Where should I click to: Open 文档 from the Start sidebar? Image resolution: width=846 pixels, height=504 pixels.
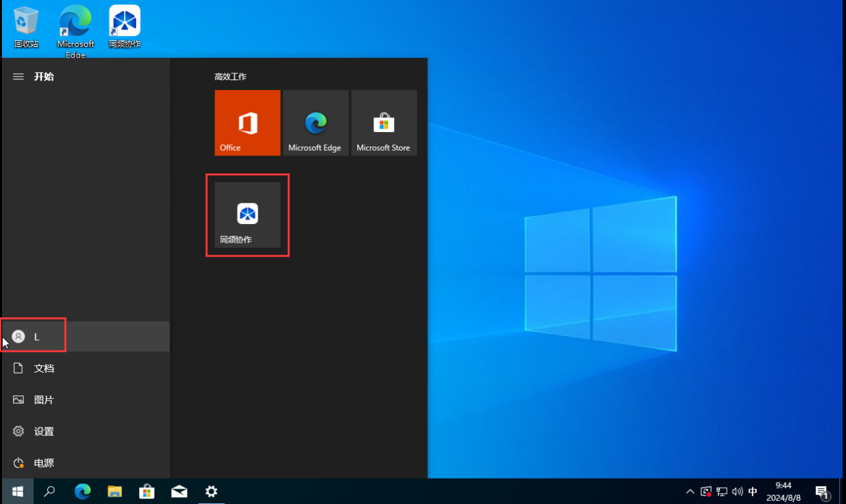coord(85,368)
